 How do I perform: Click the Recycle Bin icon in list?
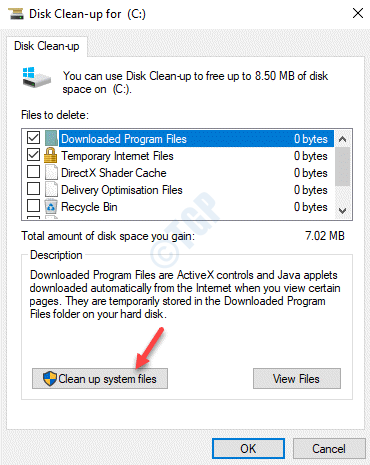[x=51, y=206]
